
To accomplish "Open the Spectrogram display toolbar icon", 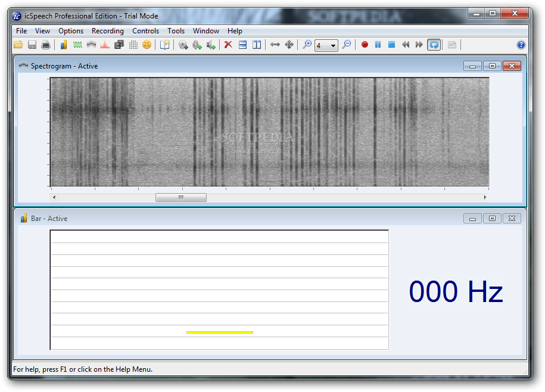I will [91, 45].
